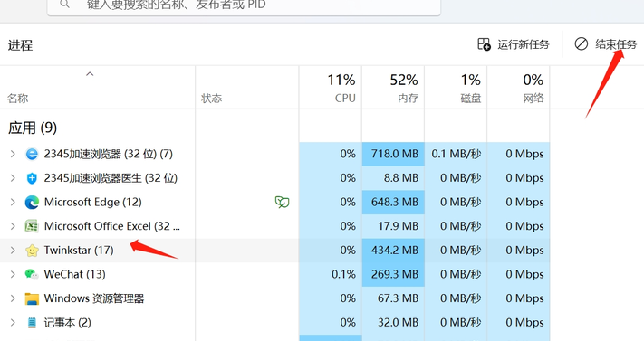The height and width of the screenshot is (341, 644).
Task: Click the Notepad app icon
Action: pyautogui.click(x=32, y=323)
